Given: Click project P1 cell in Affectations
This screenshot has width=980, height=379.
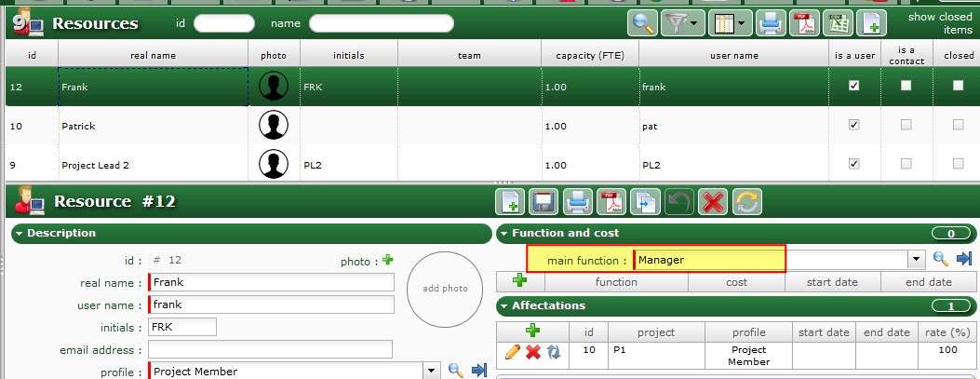Looking at the screenshot, I should click(x=656, y=355).
